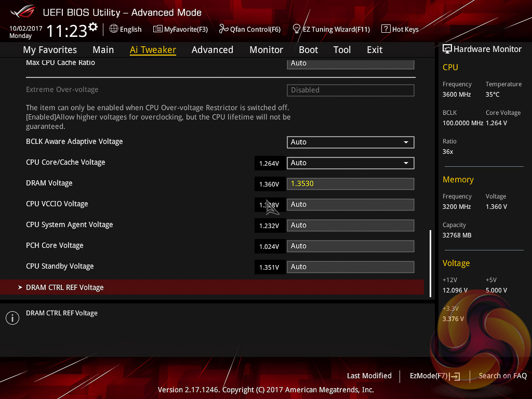Click the Hardware Monitor screen icon
The width and height of the screenshot is (532, 399).
pyautogui.click(x=447, y=49)
